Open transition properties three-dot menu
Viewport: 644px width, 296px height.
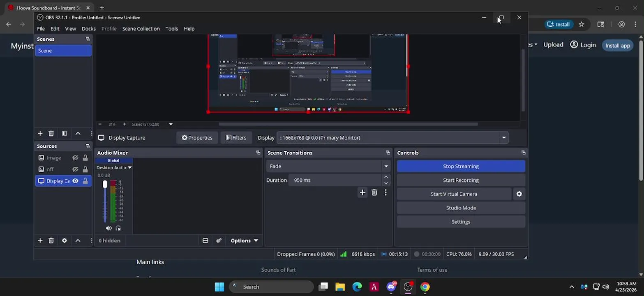click(385, 192)
